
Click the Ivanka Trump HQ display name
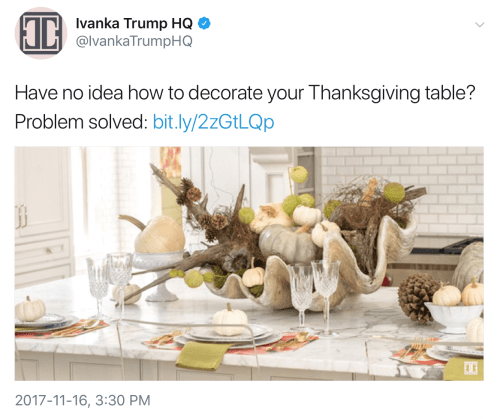134,23
